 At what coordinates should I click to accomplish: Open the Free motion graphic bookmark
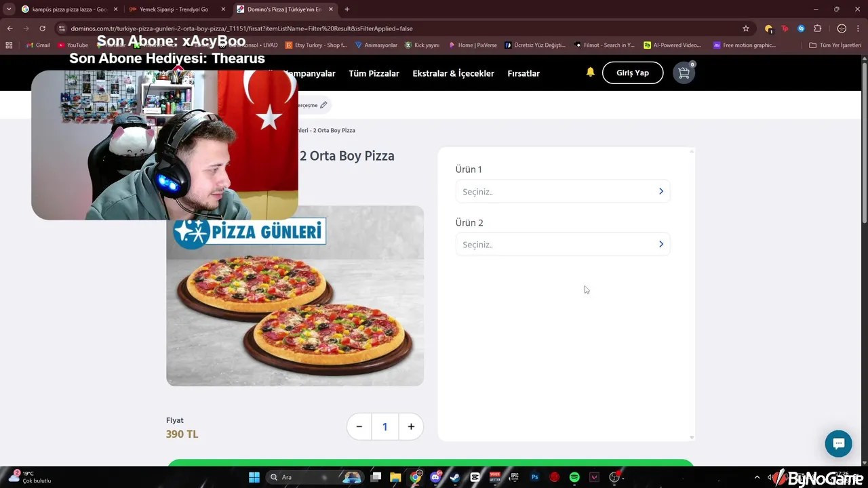pyautogui.click(x=744, y=45)
